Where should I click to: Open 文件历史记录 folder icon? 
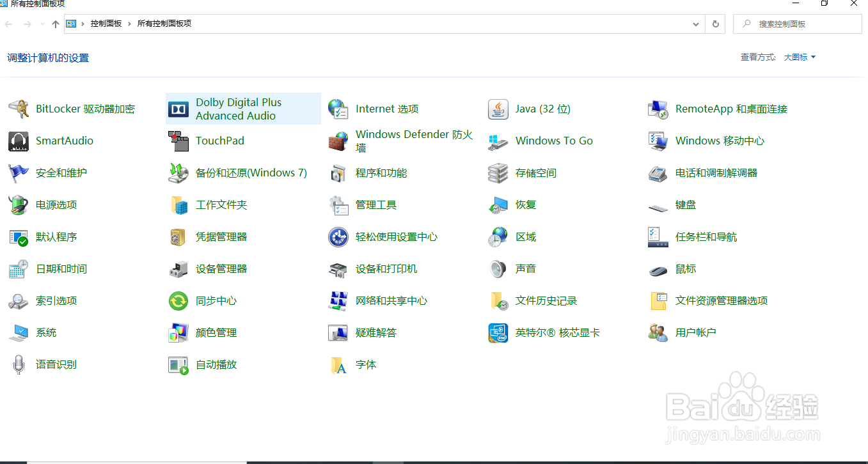click(498, 301)
